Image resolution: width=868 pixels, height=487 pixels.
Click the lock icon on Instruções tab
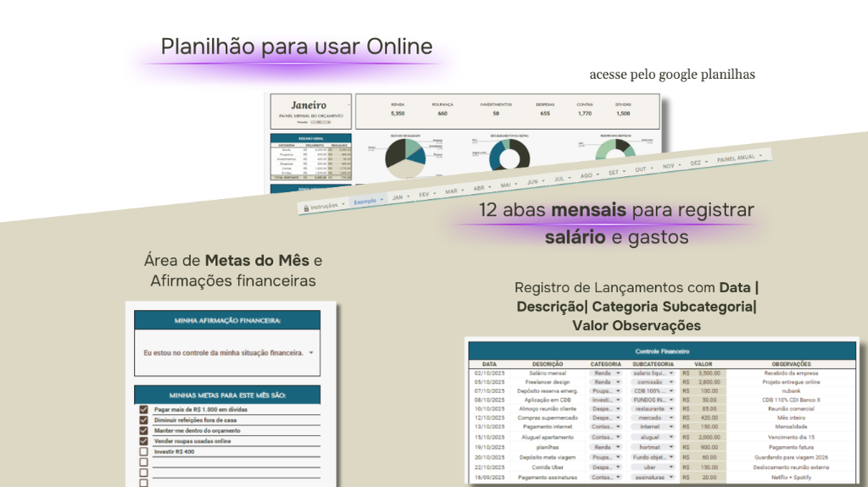(306, 206)
